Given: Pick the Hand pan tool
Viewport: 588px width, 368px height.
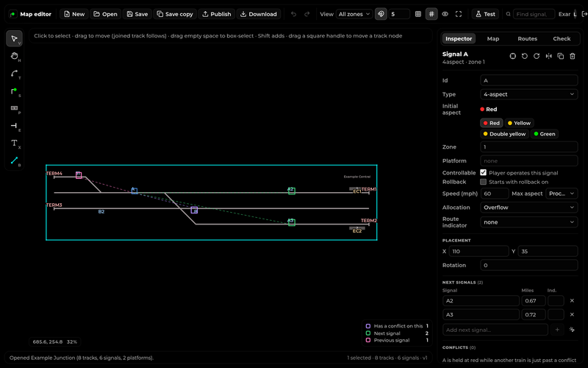Looking at the screenshot, I should [x=14, y=56].
